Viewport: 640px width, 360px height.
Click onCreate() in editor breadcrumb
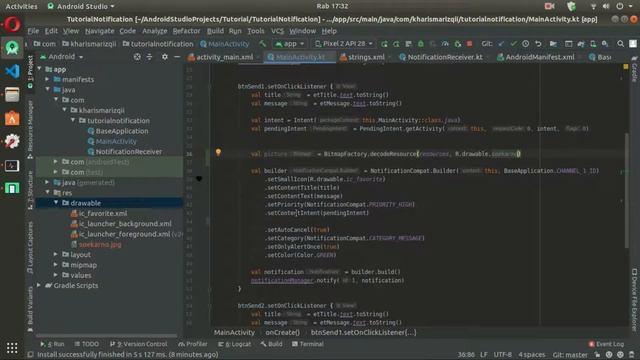(x=282, y=333)
